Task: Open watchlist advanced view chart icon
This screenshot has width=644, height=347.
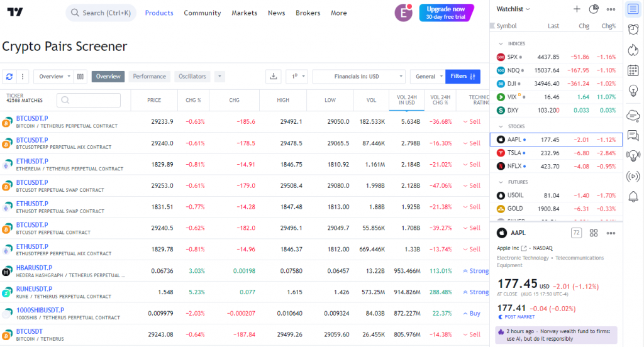Action: [594, 9]
